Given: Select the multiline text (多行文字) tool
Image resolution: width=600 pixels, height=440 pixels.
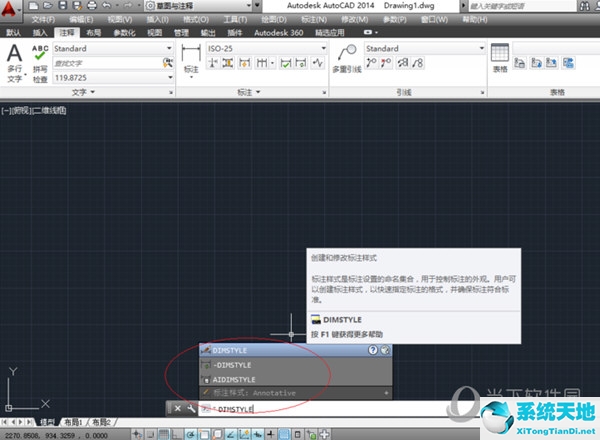Looking at the screenshot, I should (x=14, y=60).
